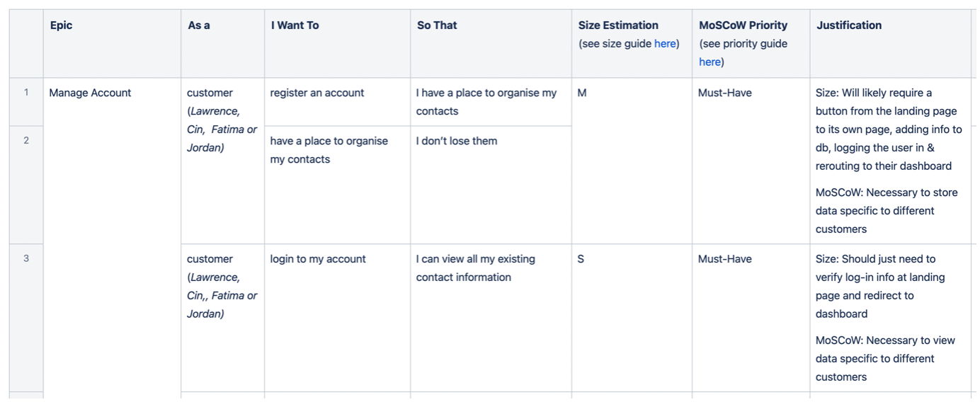The height and width of the screenshot is (402, 980).
Task: Click the 'I Want To' column header
Action: (x=338, y=43)
